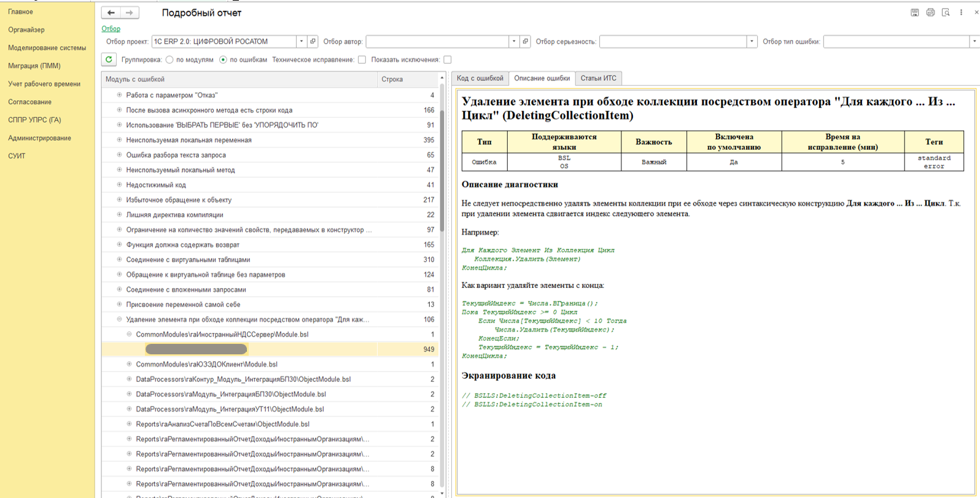Sort by the Строка column header
This screenshot has height=498, width=980.
(x=408, y=79)
